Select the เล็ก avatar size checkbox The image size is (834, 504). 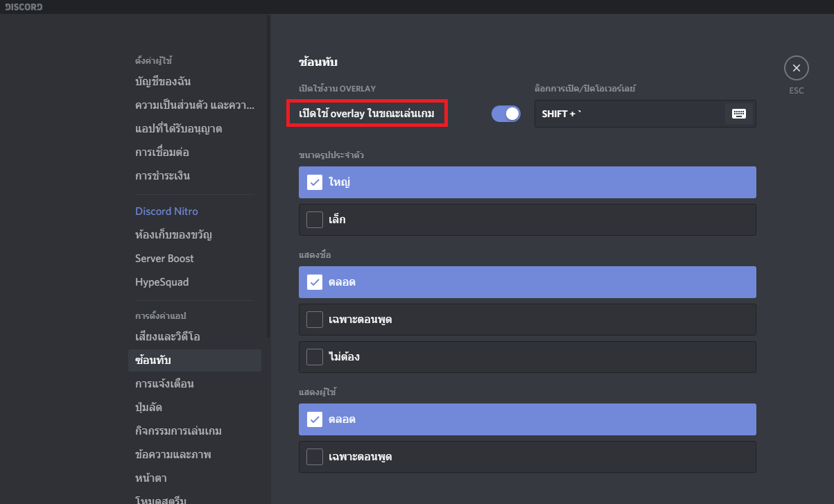[315, 220]
